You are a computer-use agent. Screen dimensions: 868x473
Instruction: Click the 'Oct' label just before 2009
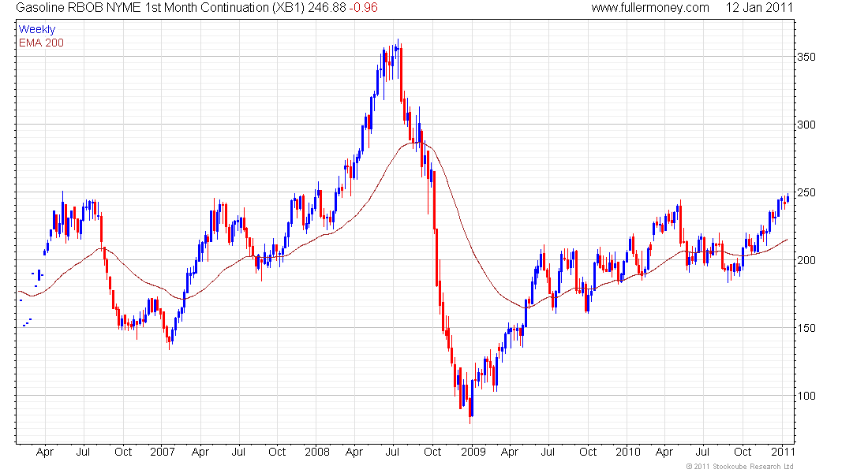[x=432, y=452]
